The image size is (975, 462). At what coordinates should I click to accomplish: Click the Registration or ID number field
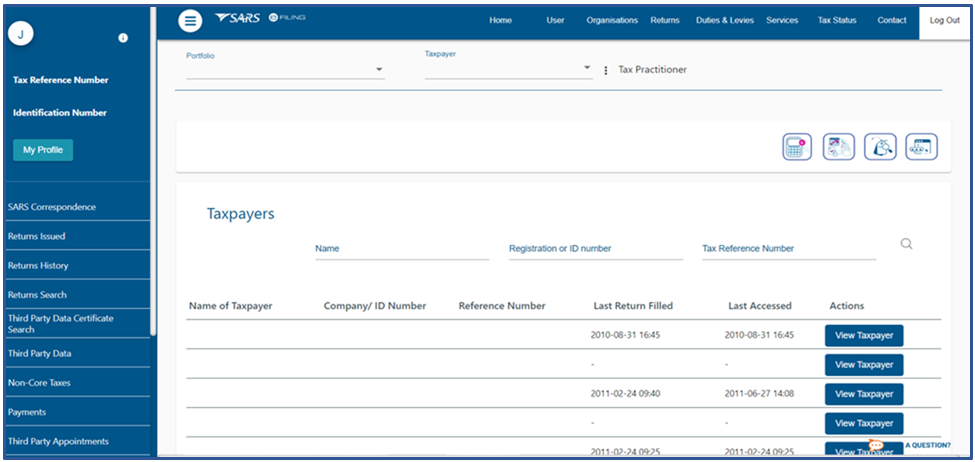tap(595, 249)
